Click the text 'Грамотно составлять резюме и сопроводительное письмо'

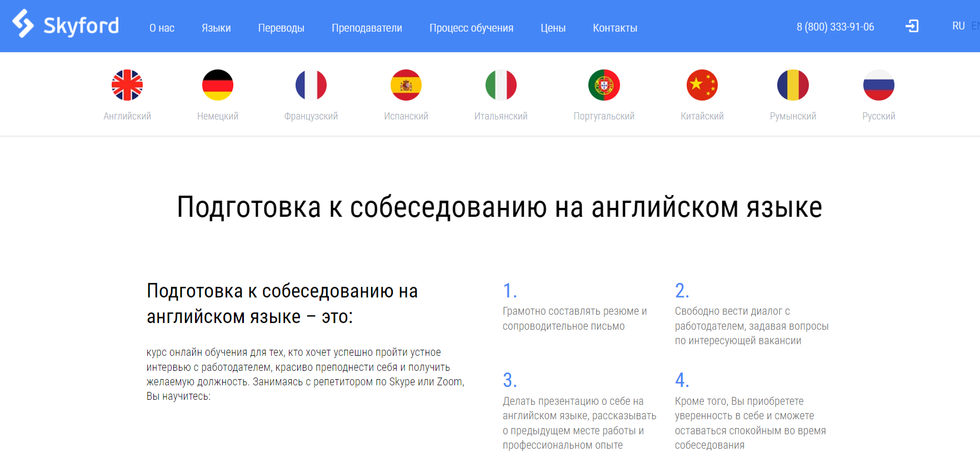tap(575, 319)
